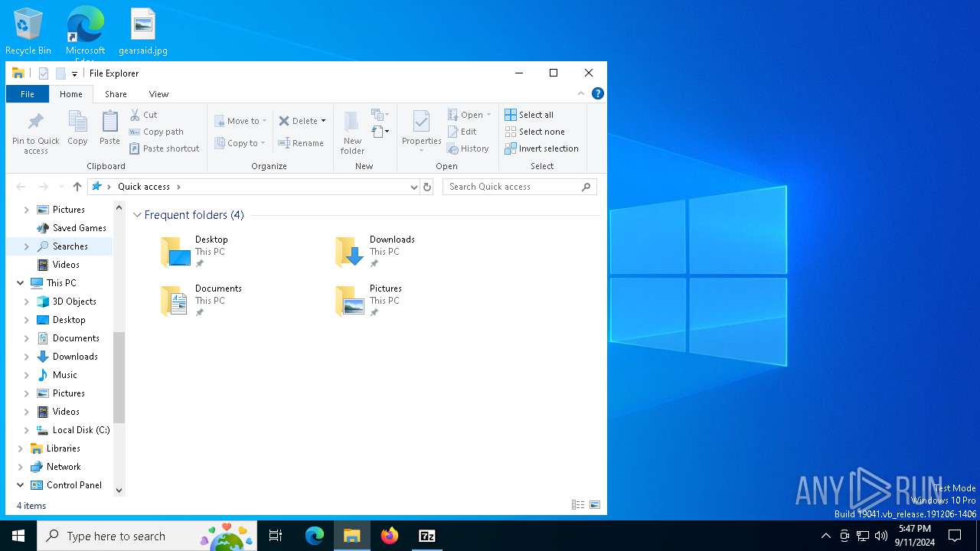Switch to the Share ribbon tab
Image resolution: width=980 pixels, height=551 pixels.
pos(116,94)
